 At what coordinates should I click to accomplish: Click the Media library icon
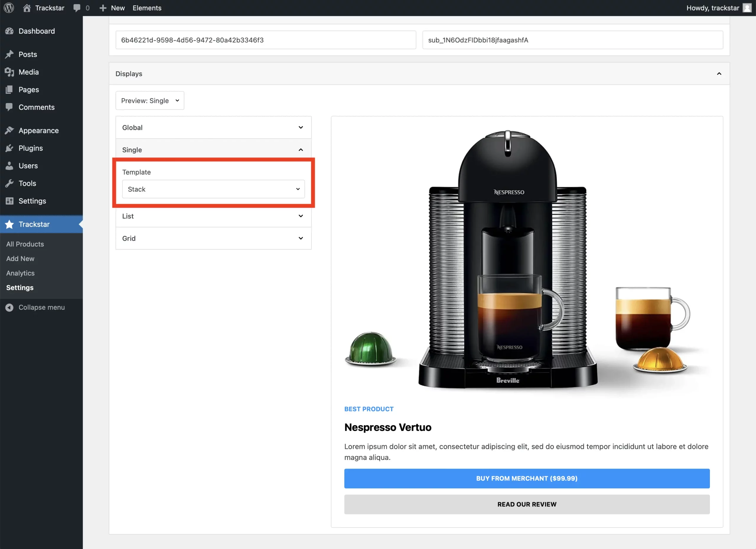point(9,72)
